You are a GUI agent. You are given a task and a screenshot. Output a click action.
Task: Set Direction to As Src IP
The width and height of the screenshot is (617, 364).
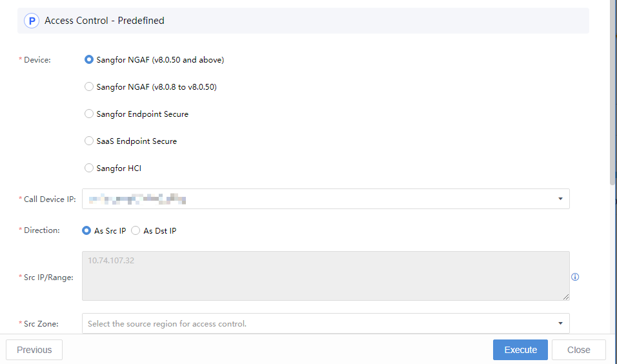tap(86, 231)
